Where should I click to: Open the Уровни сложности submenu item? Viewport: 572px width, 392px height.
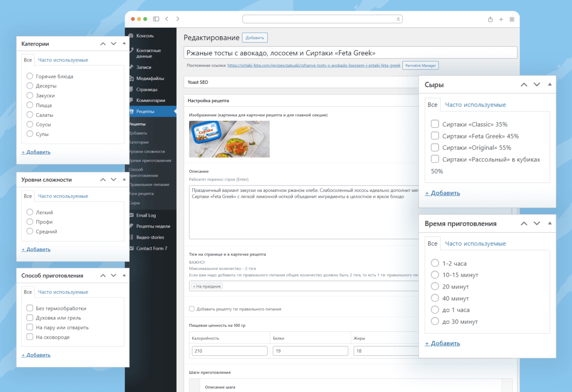pyautogui.click(x=147, y=151)
